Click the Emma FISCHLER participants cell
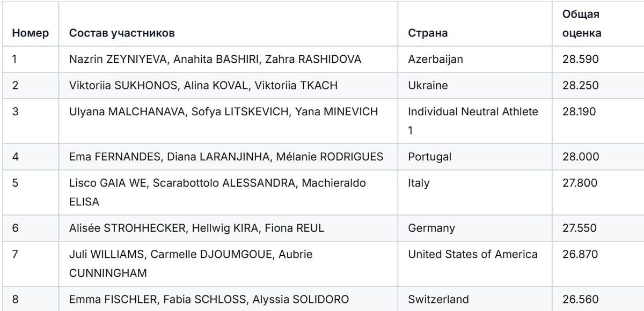 coord(209,300)
